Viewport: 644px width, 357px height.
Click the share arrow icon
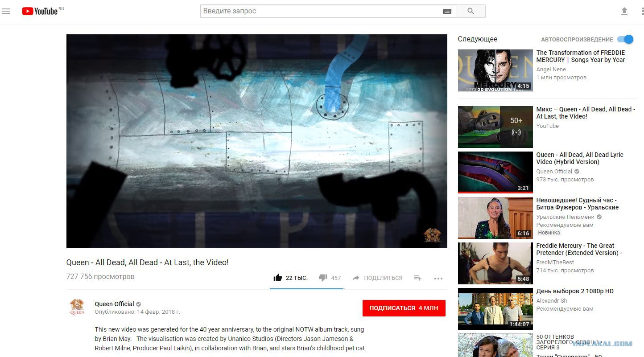point(356,278)
